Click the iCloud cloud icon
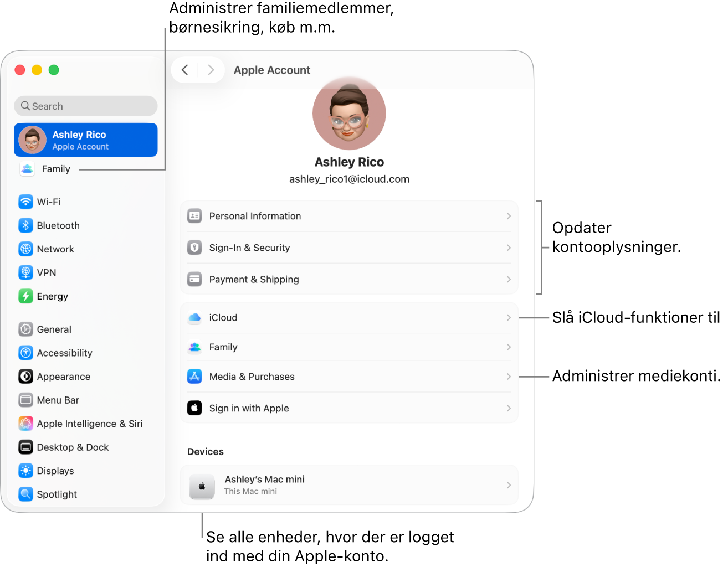728x567 pixels. (194, 317)
